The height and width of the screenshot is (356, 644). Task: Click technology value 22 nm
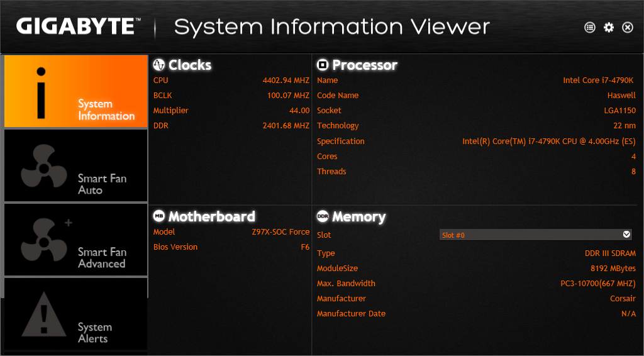point(625,126)
